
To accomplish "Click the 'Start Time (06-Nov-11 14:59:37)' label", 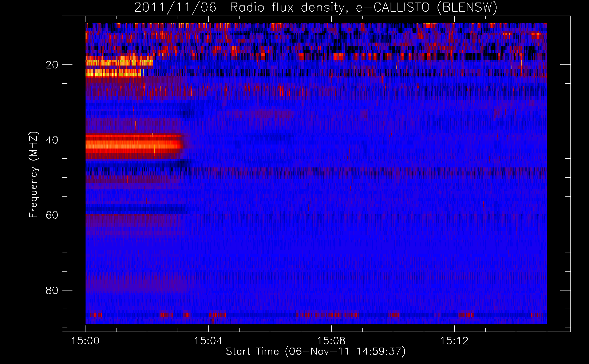I will 316,352.
